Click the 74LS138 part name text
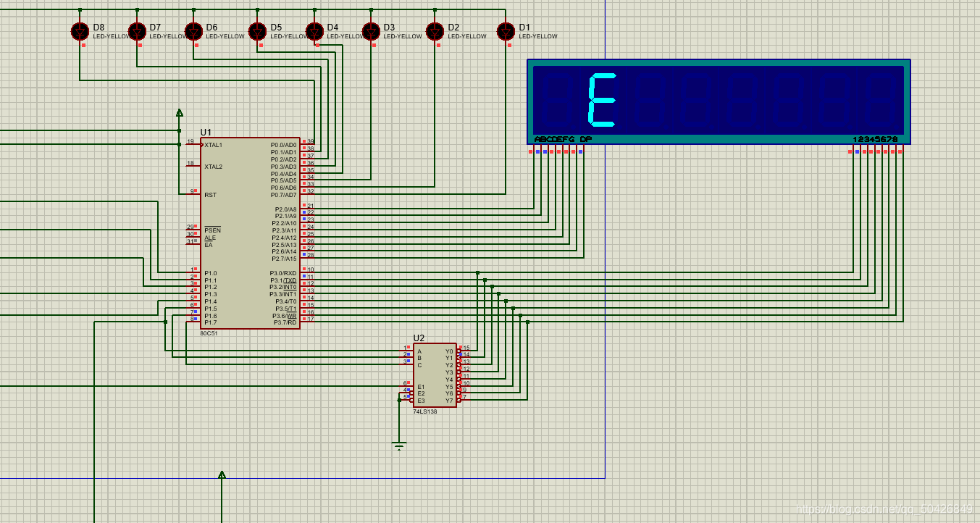 (x=424, y=411)
